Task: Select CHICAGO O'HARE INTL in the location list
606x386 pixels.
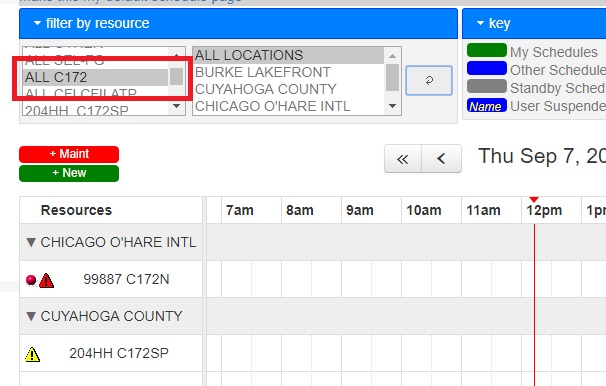Action: point(288,106)
